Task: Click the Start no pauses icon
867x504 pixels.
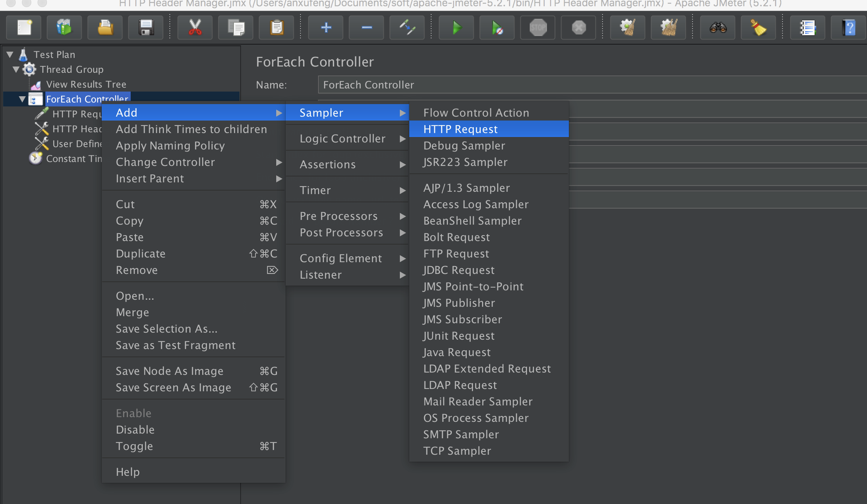Action: point(497,28)
